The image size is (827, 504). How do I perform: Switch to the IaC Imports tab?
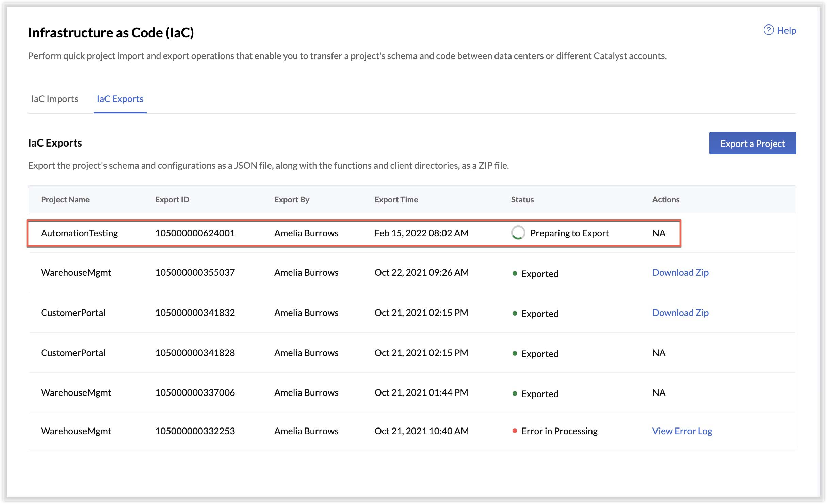pyautogui.click(x=54, y=99)
